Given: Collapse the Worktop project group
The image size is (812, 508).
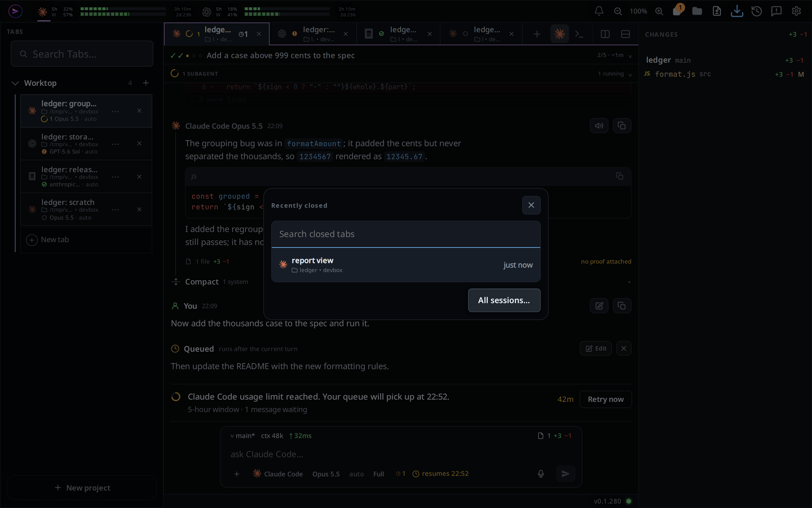Looking at the screenshot, I should 15,83.
